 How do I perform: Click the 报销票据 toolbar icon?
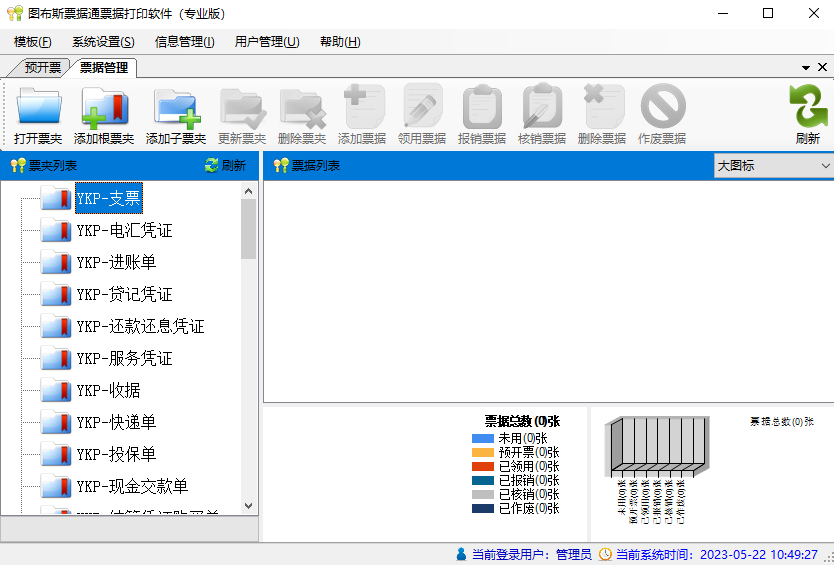click(482, 107)
